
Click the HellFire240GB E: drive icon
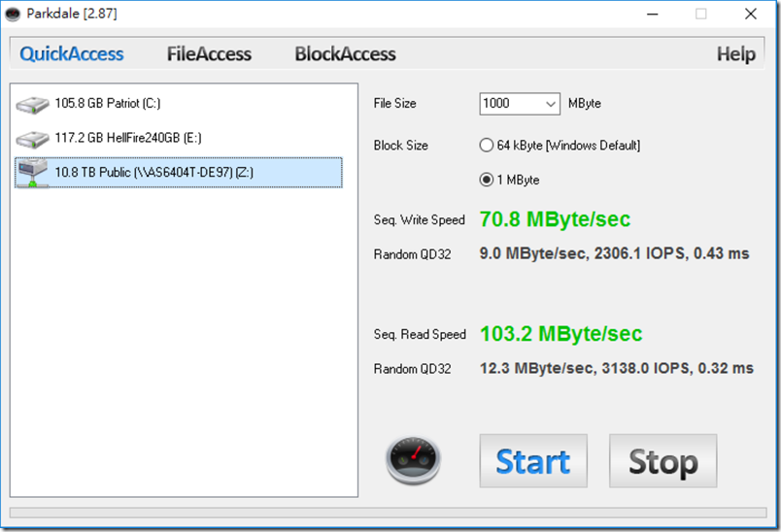32,139
